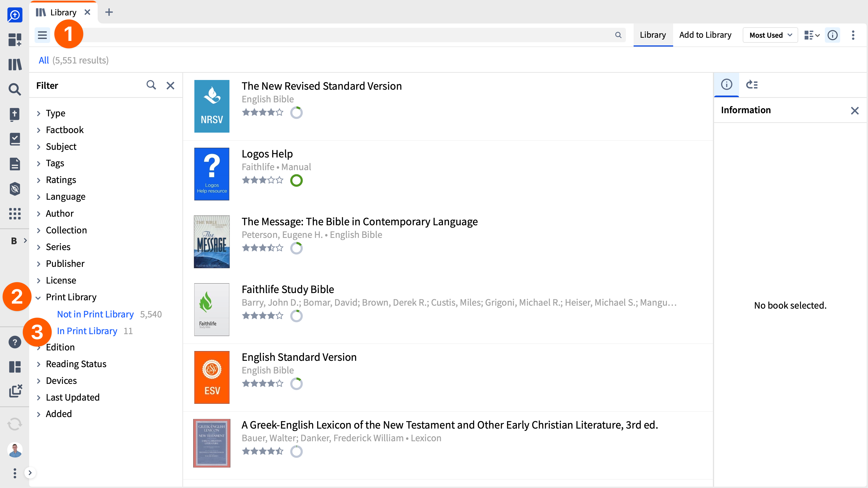Switch to the Library tab

click(653, 35)
